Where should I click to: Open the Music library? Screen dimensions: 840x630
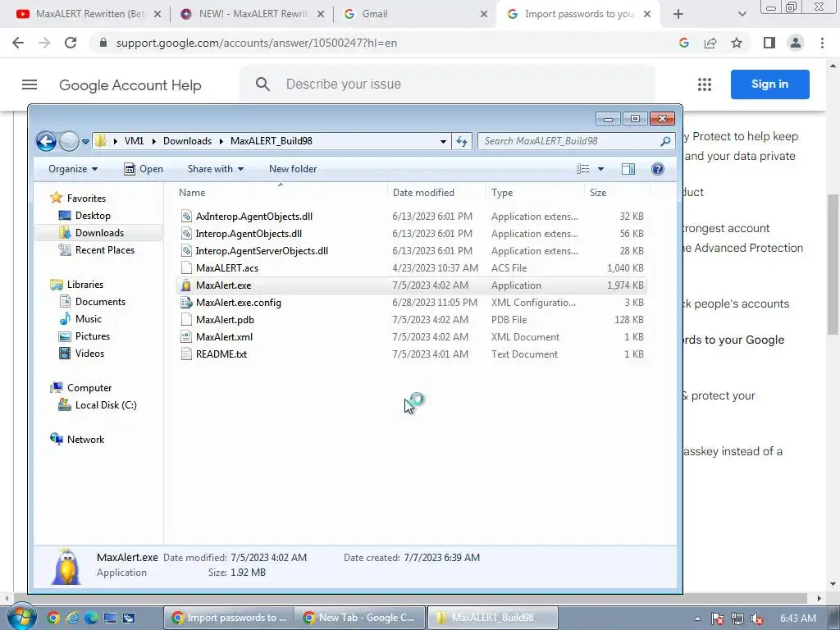tap(80, 319)
